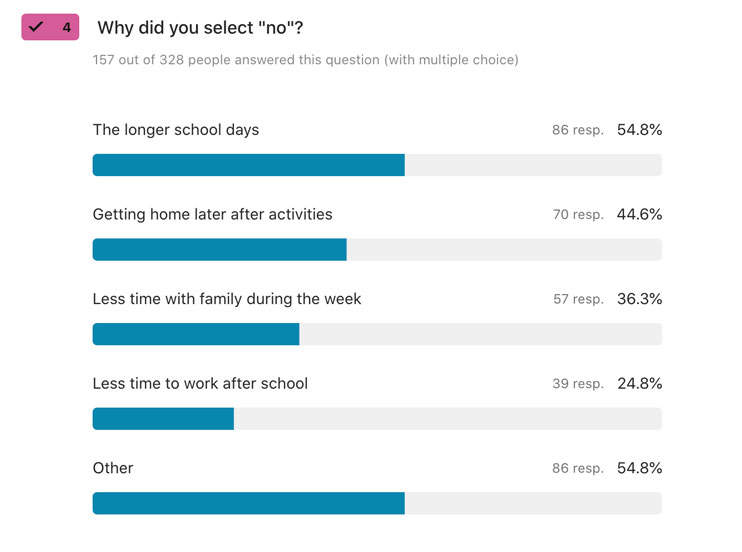Select the 'Other' answer label

pos(113,468)
